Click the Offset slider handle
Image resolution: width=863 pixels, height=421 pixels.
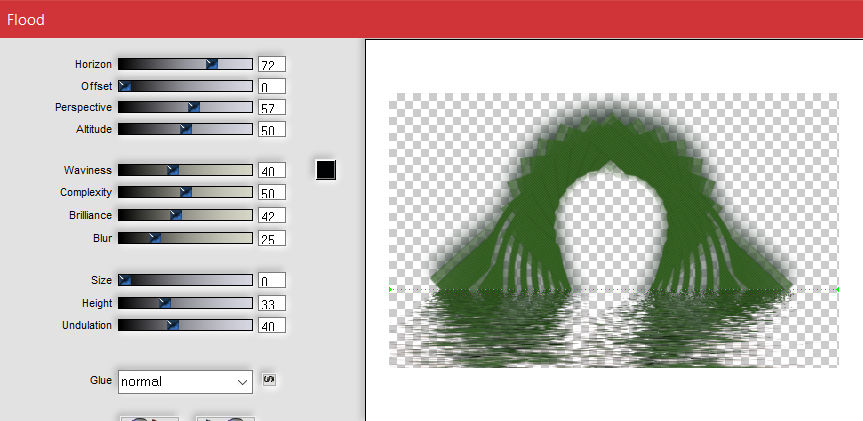pyautogui.click(x=125, y=86)
